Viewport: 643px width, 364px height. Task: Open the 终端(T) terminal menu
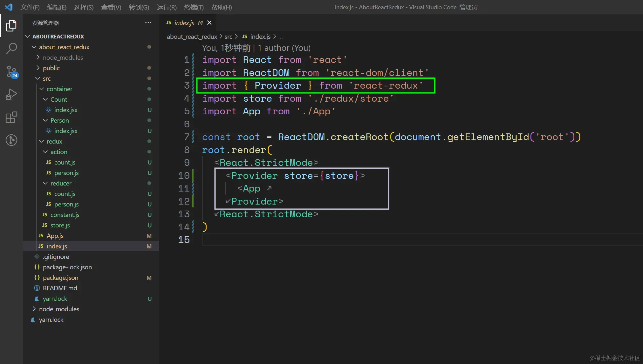(x=194, y=7)
